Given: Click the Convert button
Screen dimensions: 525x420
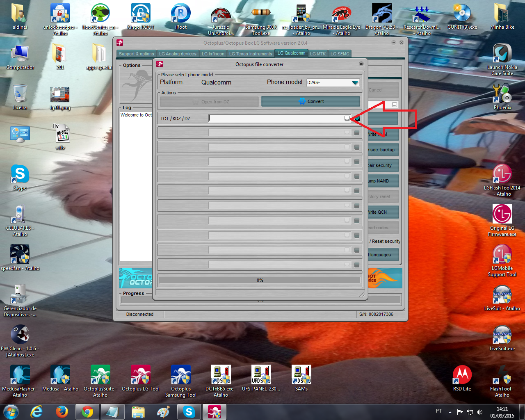Looking at the screenshot, I should [x=310, y=101].
